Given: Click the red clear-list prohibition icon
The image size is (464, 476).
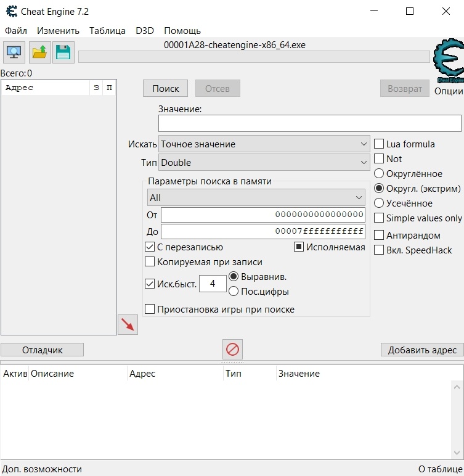Looking at the screenshot, I should tap(232, 349).
